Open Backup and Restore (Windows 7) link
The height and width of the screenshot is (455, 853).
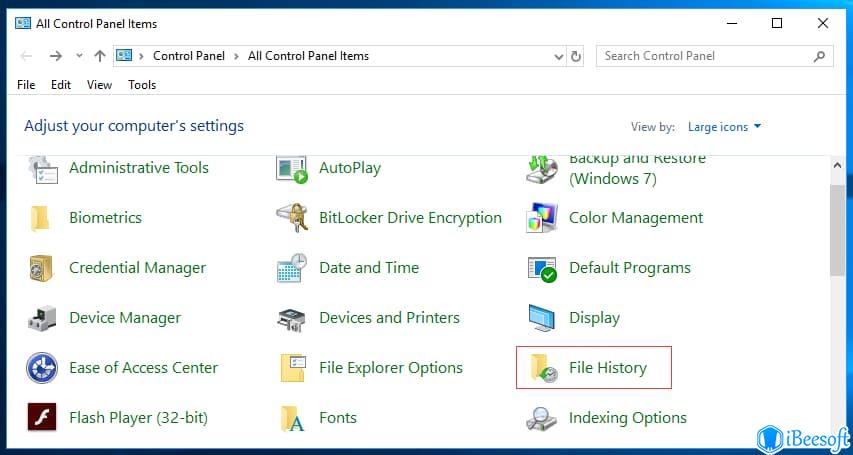pos(637,169)
